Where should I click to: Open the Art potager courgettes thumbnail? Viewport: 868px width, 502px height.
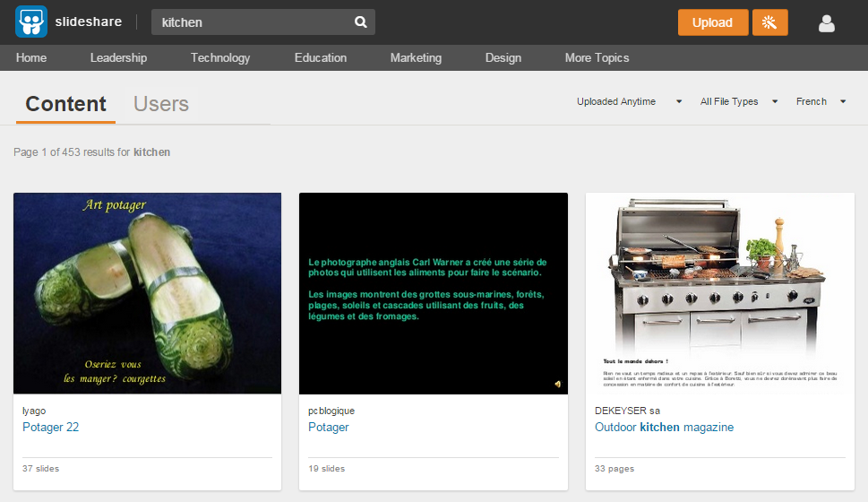tap(147, 293)
